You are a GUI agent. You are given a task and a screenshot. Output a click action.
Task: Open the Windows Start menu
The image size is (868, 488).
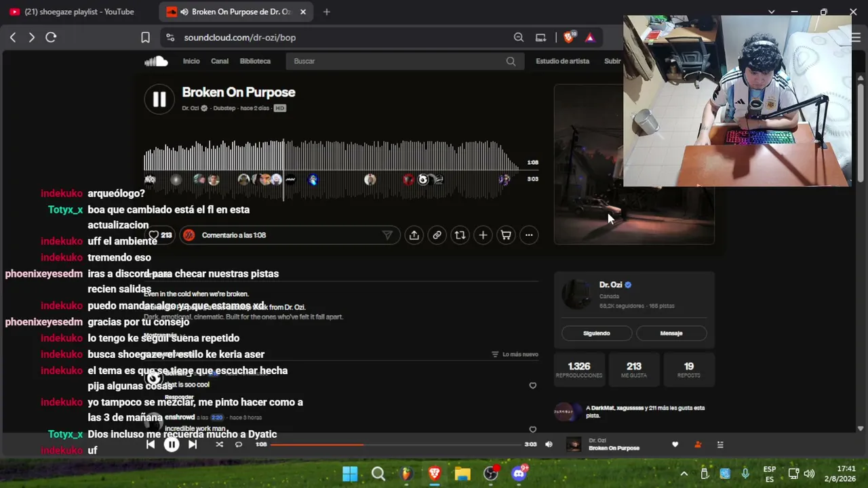click(x=350, y=474)
